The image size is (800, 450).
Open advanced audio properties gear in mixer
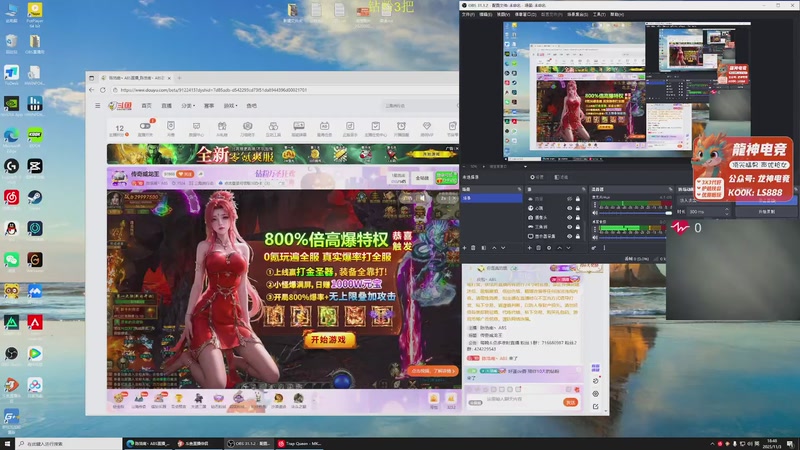tap(594, 248)
